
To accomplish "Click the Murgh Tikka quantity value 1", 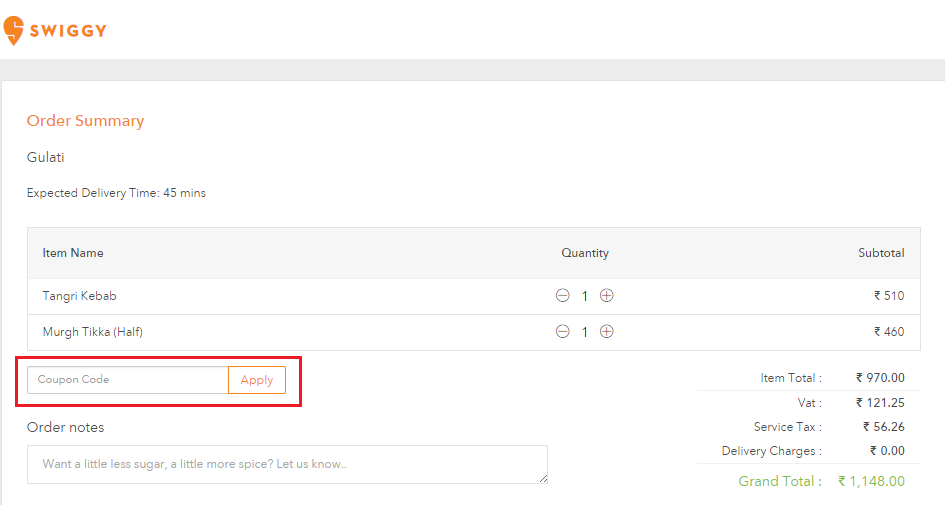I will (585, 332).
